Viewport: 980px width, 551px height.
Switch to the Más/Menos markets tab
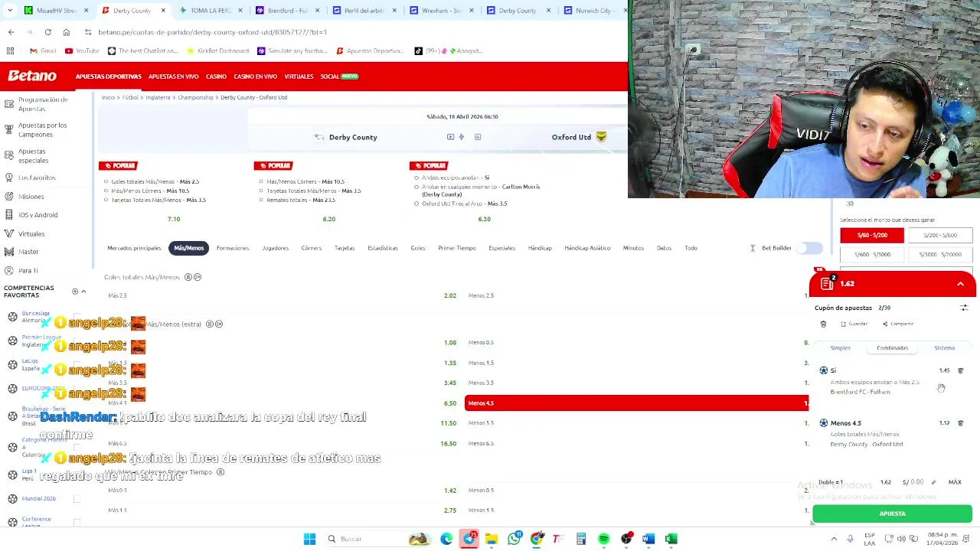[188, 248]
